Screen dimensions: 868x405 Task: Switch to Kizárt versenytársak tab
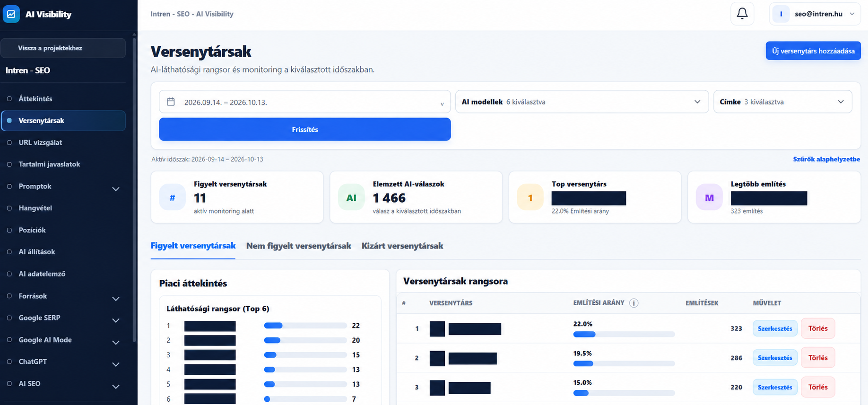[x=402, y=246]
